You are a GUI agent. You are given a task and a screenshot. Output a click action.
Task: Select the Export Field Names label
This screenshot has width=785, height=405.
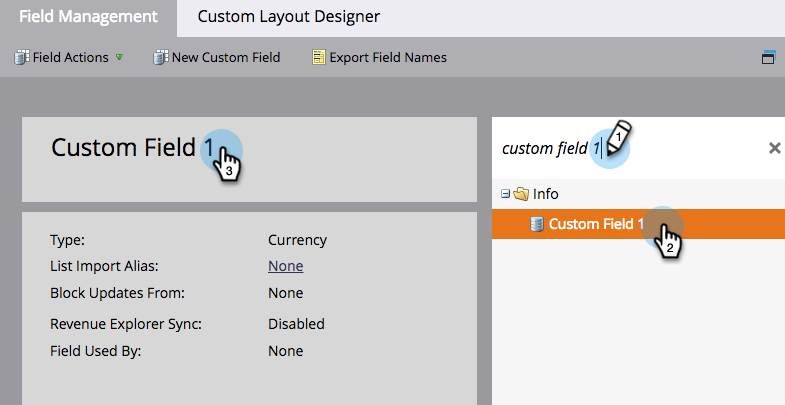[388, 58]
